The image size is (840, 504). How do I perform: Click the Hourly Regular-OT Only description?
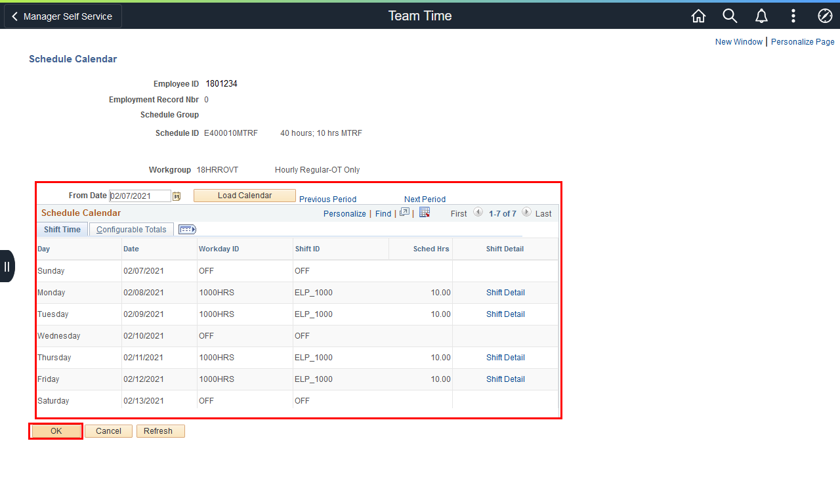[x=318, y=170]
